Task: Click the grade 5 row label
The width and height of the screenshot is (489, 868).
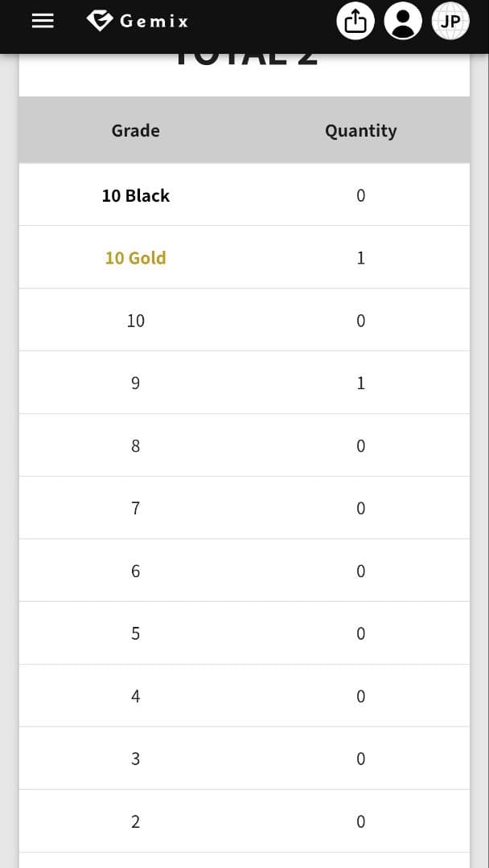Action: click(135, 634)
